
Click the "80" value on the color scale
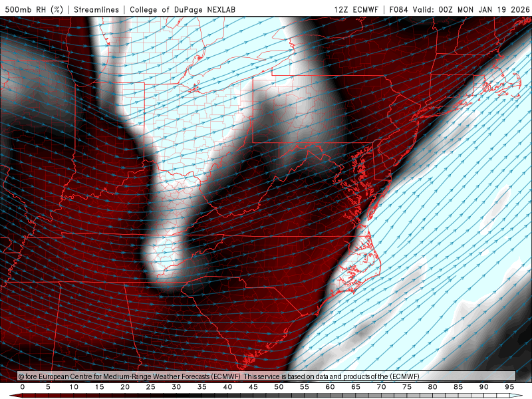[432, 387]
